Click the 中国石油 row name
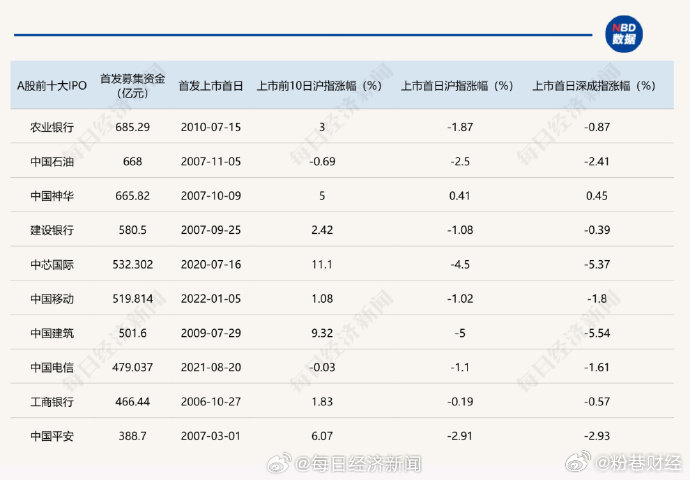This screenshot has width=690, height=480. (52, 161)
